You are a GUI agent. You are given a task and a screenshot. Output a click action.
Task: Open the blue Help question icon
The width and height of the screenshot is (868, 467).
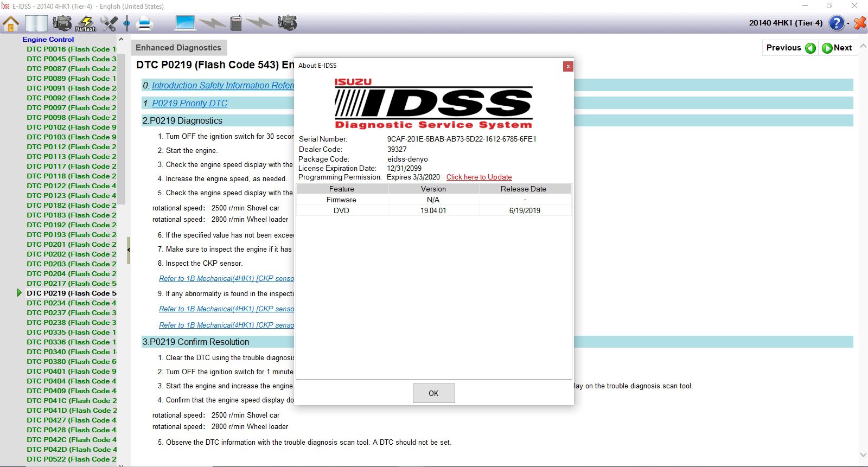(x=837, y=23)
